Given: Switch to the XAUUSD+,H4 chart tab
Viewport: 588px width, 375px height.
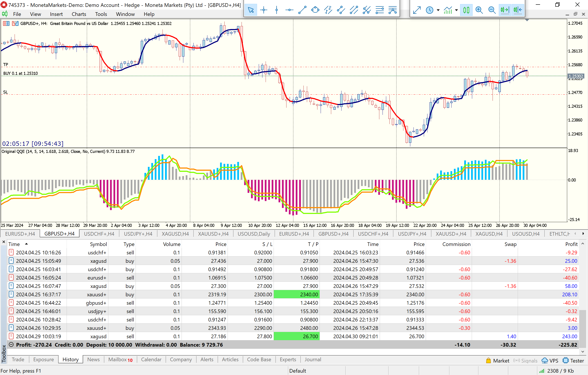Looking at the screenshot, I should 213,234.
